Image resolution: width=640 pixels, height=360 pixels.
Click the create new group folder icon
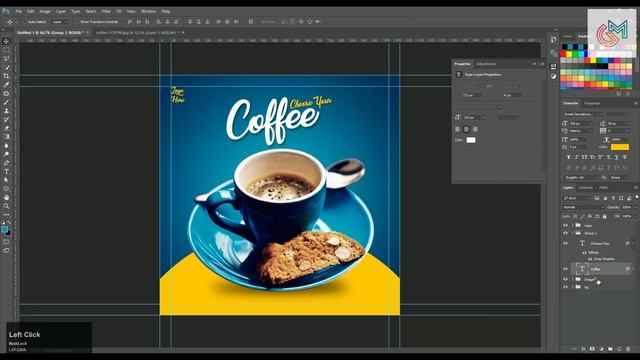click(610, 349)
